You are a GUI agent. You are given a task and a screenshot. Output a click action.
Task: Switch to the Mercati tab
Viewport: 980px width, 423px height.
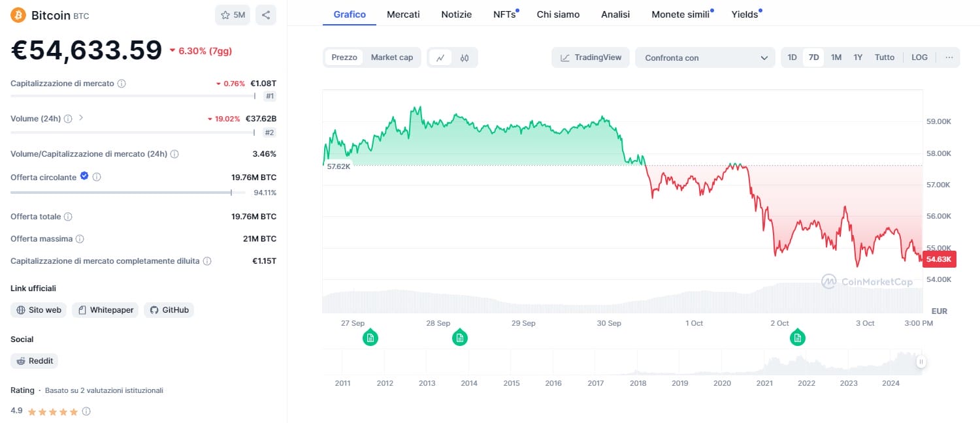(403, 14)
